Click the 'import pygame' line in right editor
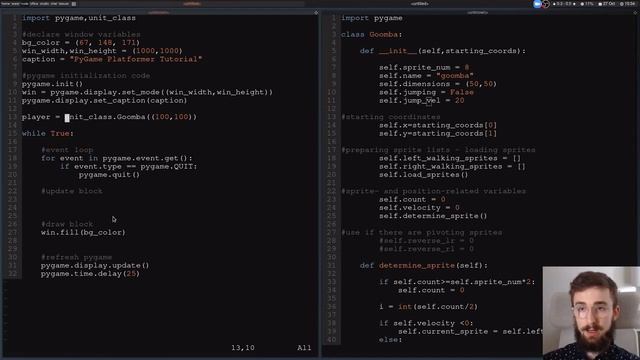The height and width of the screenshot is (360, 640). (371, 18)
